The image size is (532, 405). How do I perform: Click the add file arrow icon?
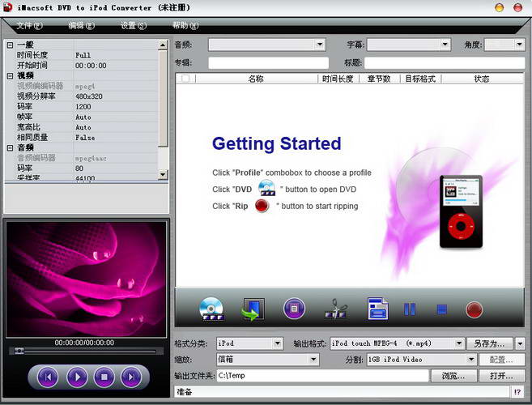tap(253, 309)
